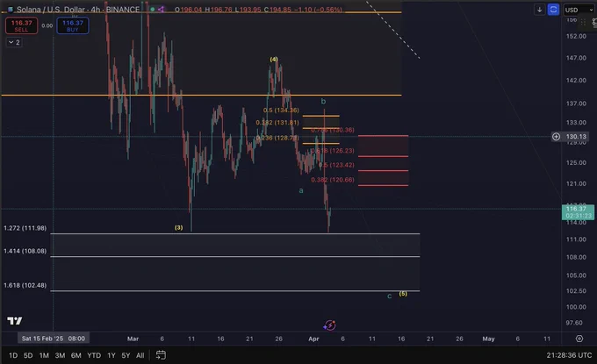
Task: Select the 1D time range
Action: [13, 355]
